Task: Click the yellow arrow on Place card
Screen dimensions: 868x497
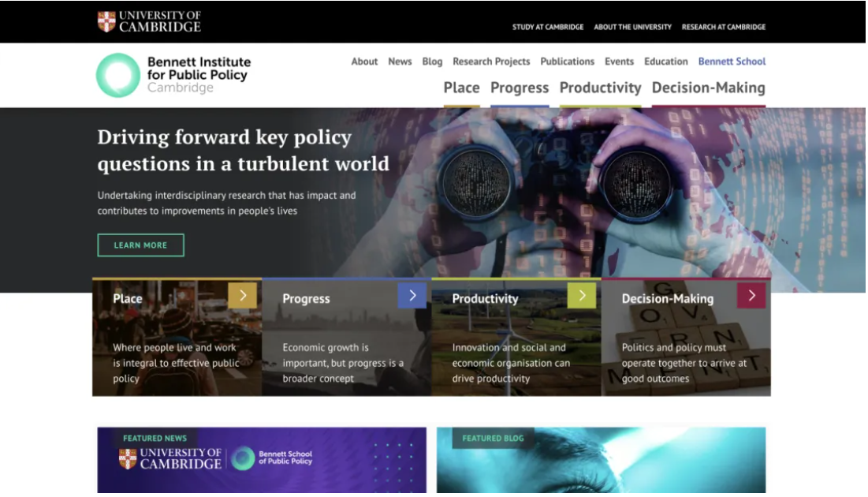Action: [243, 295]
